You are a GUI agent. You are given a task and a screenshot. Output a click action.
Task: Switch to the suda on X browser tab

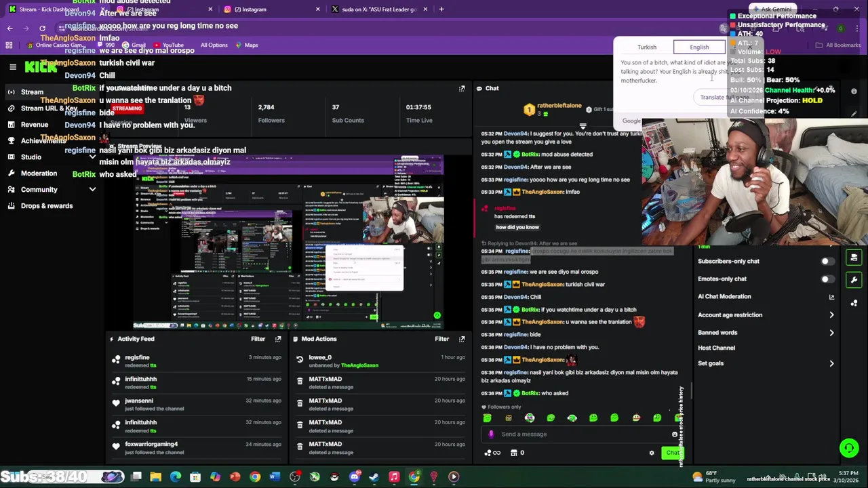(378, 9)
